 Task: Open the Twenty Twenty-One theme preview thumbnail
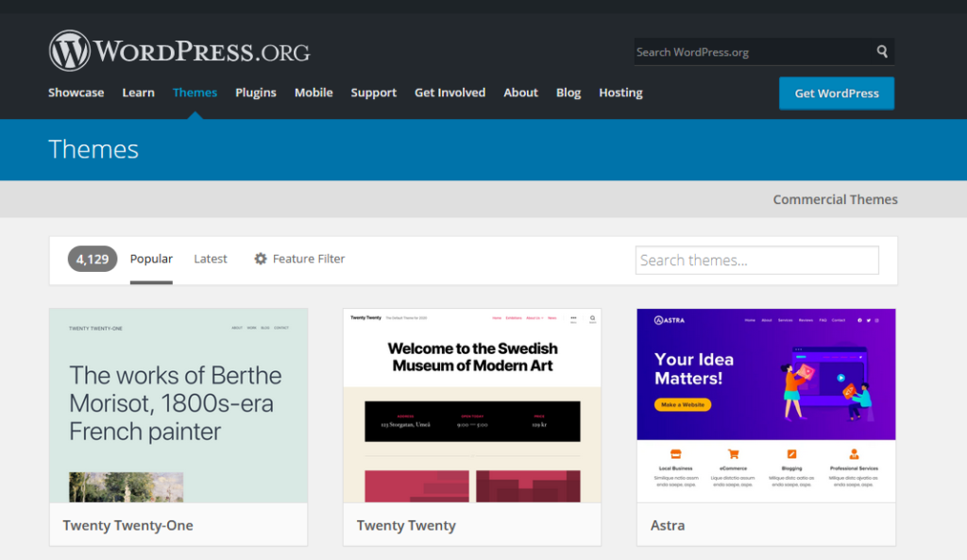[178, 406]
